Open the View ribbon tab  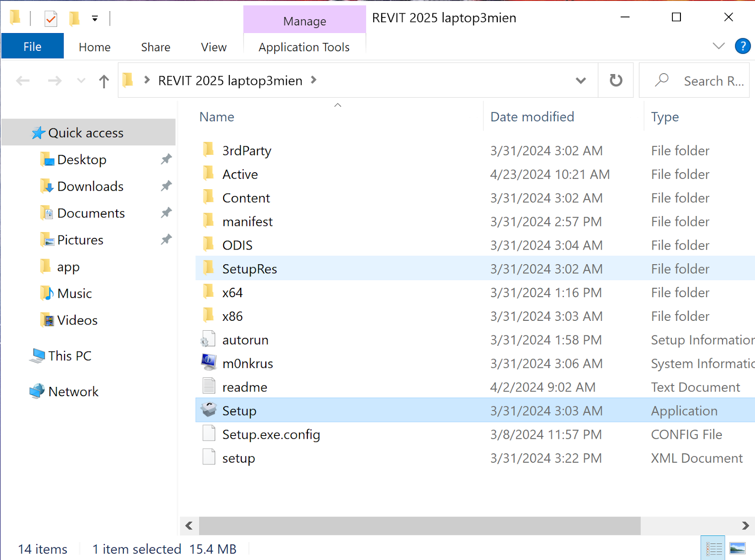click(213, 47)
